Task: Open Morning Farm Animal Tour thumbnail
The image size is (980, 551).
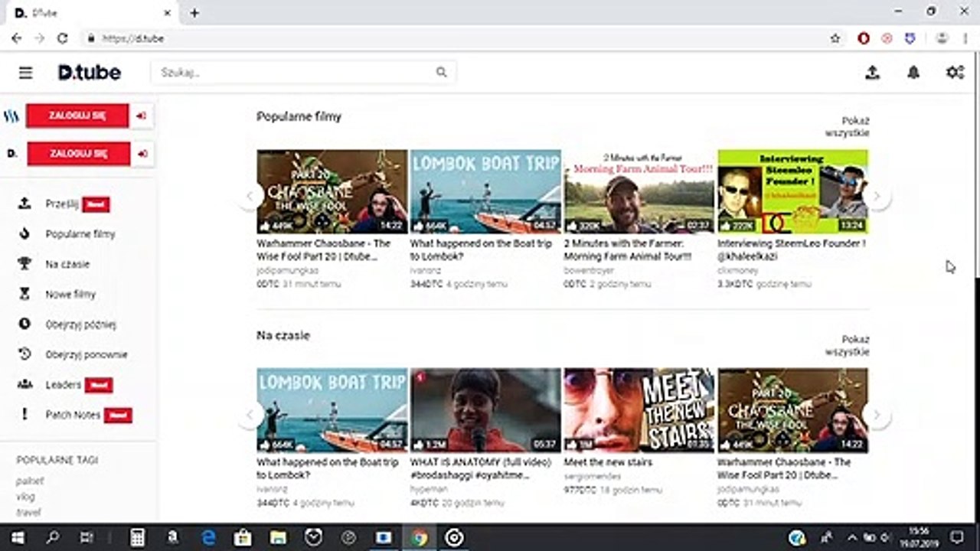Action: click(639, 191)
